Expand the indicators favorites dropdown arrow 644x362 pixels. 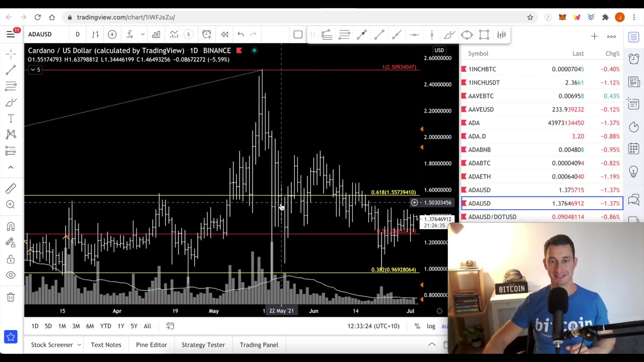click(x=143, y=34)
